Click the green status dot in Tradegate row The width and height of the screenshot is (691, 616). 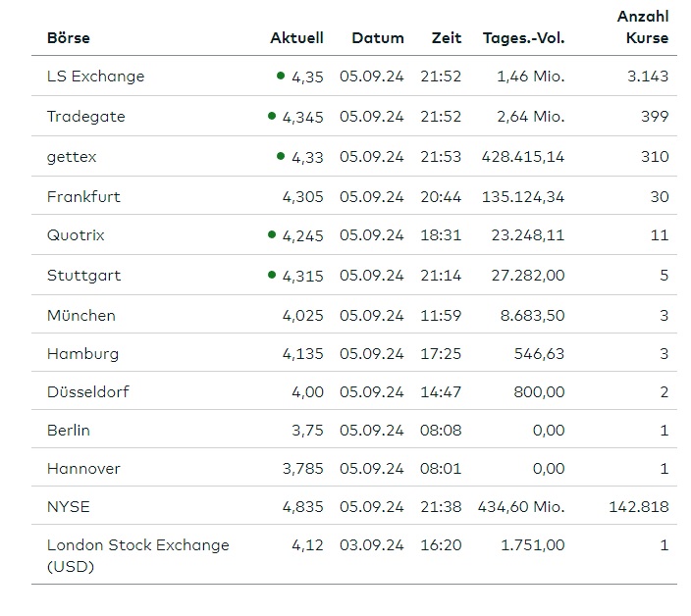pos(272,115)
